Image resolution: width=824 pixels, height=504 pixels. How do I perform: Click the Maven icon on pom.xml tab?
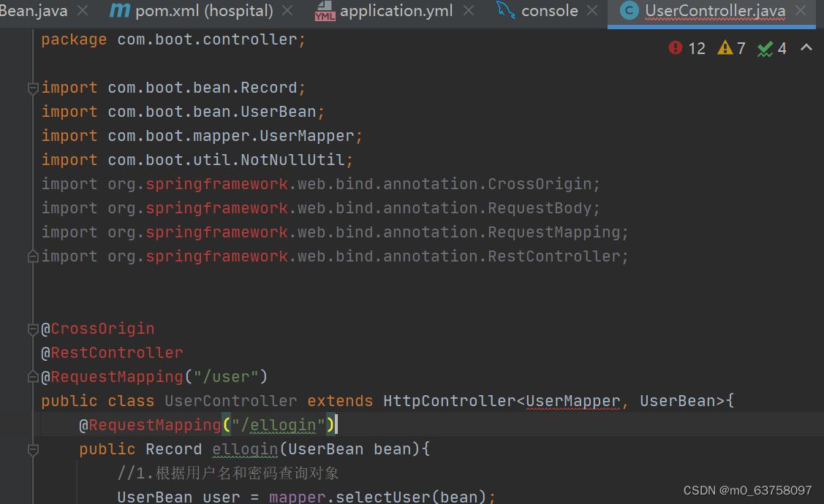[x=119, y=10]
